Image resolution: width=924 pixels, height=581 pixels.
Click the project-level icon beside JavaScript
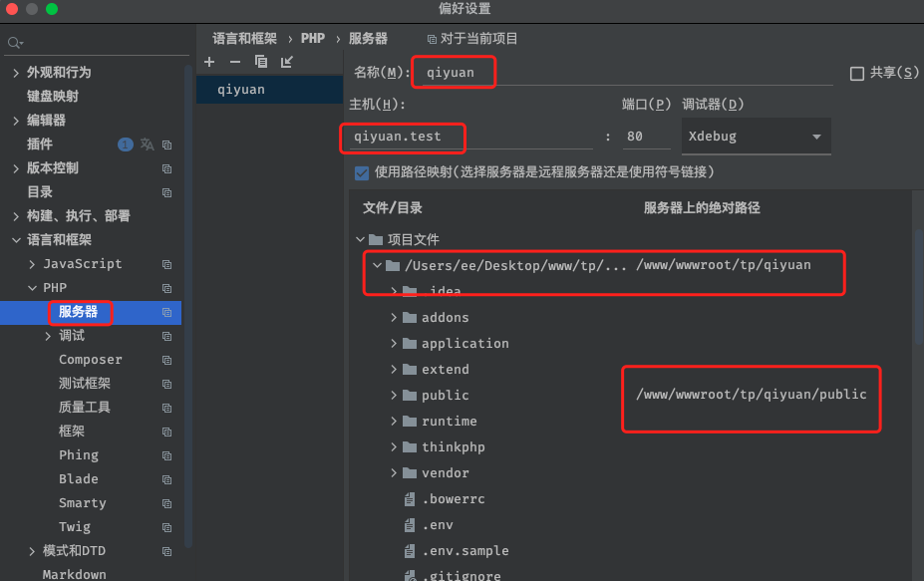click(166, 264)
